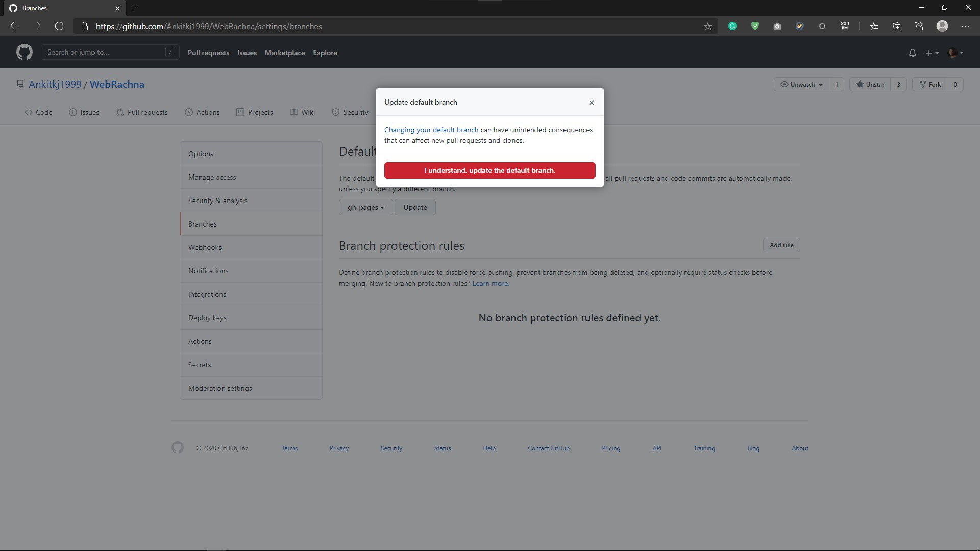Screen dimensions: 980x551
Task: Click the footer GitHub mark icon
Action: 177,448
